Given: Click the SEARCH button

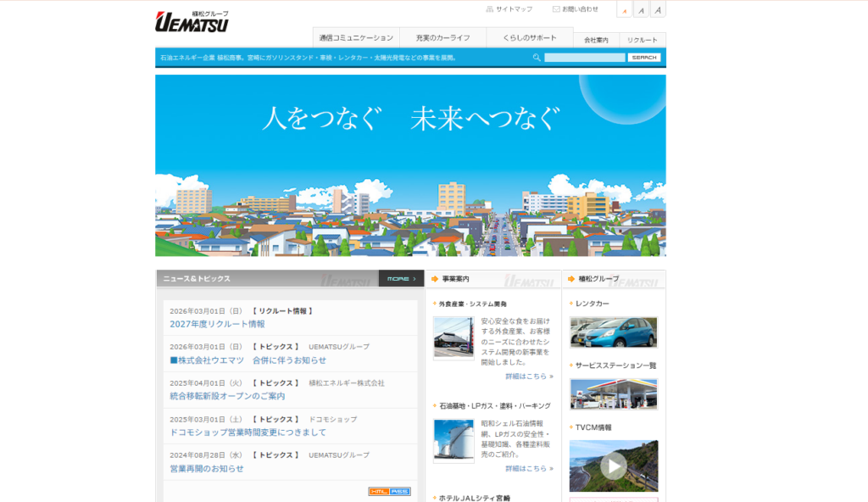Looking at the screenshot, I should [645, 57].
